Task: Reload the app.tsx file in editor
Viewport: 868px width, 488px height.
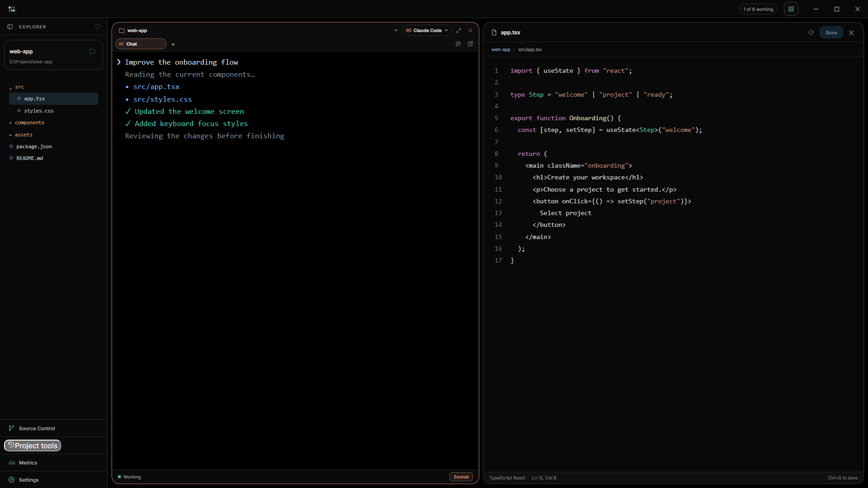Action: pos(811,33)
